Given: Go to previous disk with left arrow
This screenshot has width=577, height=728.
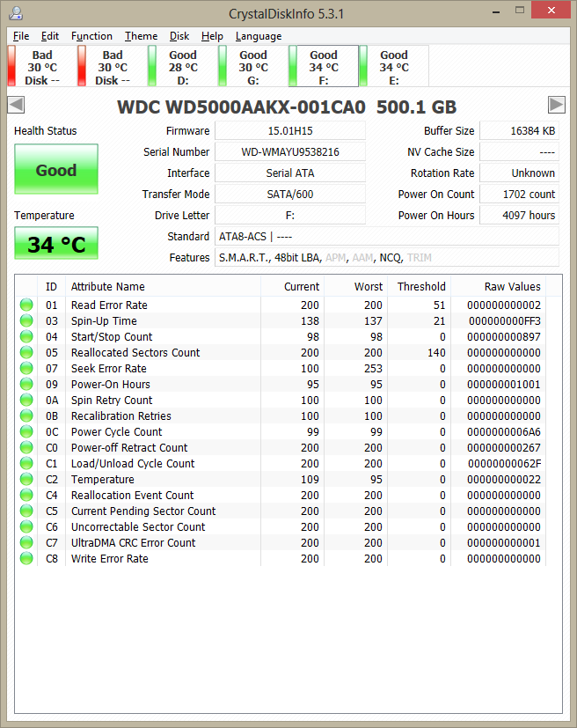Looking at the screenshot, I should (16, 105).
